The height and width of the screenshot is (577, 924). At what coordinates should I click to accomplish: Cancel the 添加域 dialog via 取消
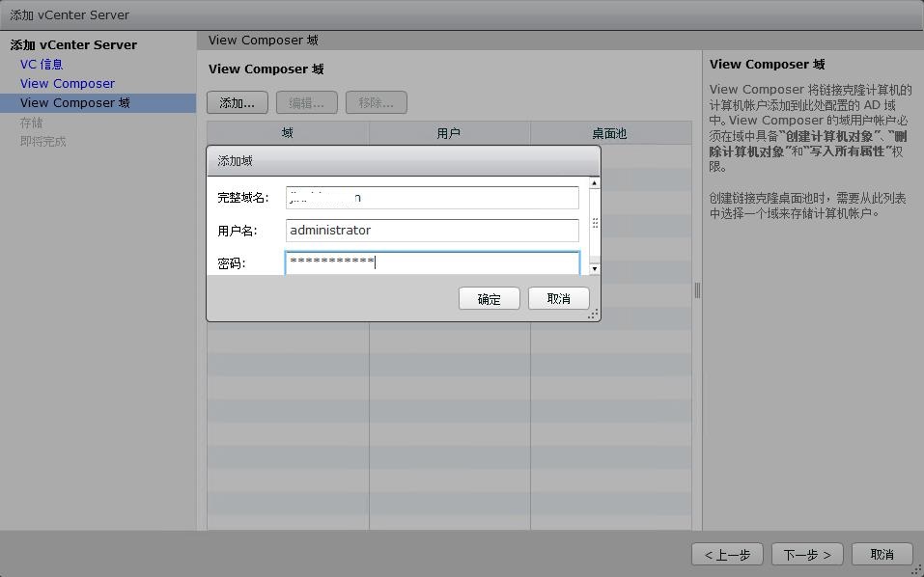pos(558,298)
